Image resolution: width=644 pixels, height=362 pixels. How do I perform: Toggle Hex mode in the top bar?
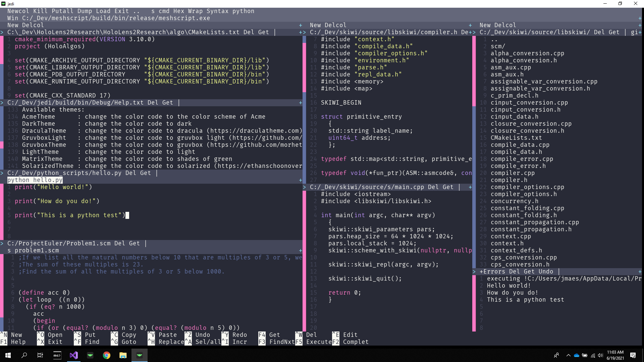click(178, 11)
